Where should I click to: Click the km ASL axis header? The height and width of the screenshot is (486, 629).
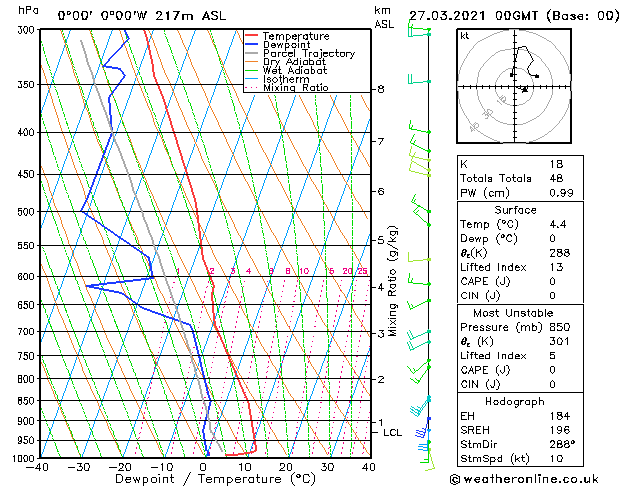click(x=384, y=17)
